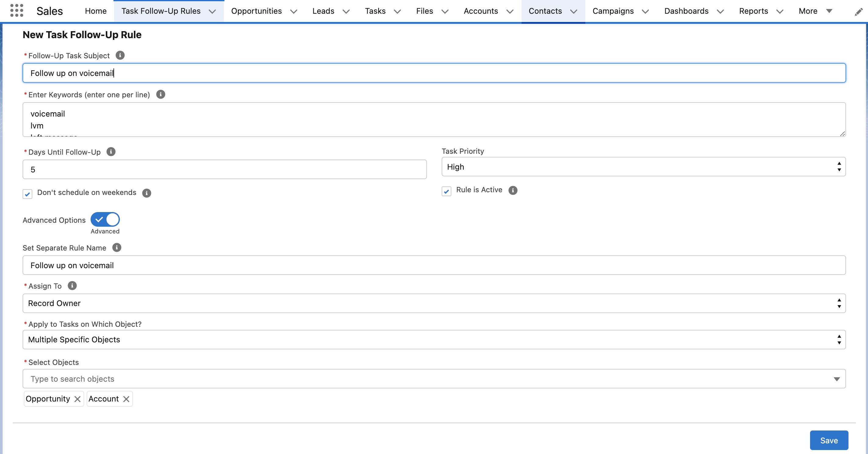Click info icon beside Days Until Follow-Up
Image resolution: width=868 pixels, height=454 pixels.
tap(111, 152)
